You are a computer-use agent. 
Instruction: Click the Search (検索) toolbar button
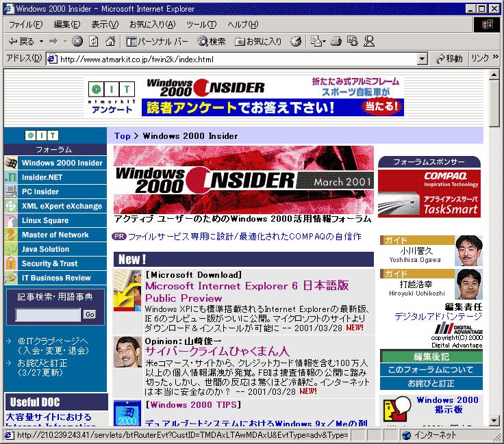point(212,42)
